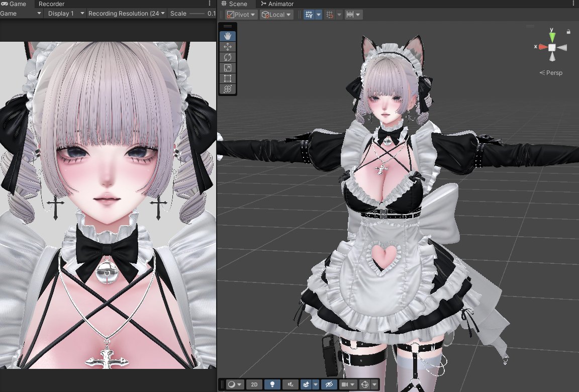579x392 pixels.
Task: Select the Rect tool
Action: pos(228,78)
